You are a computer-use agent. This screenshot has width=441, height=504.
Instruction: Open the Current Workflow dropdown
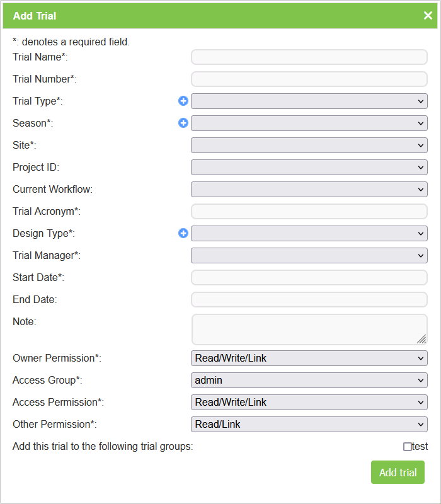[x=309, y=189]
